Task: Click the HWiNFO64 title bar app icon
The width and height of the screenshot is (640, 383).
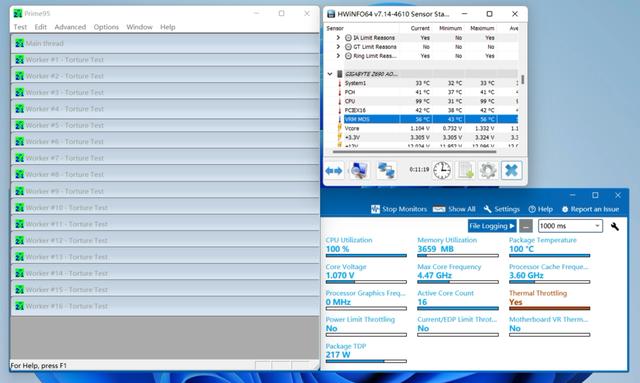Action: coord(331,14)
